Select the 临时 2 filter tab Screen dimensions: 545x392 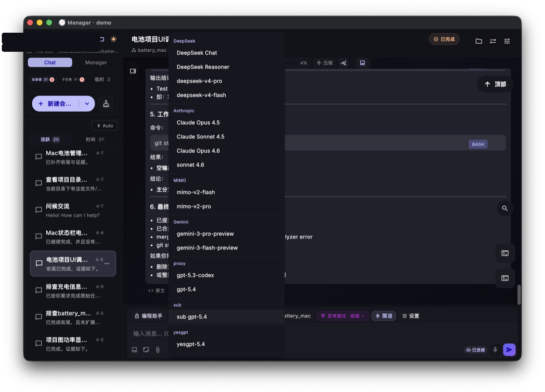pos(102,79)
